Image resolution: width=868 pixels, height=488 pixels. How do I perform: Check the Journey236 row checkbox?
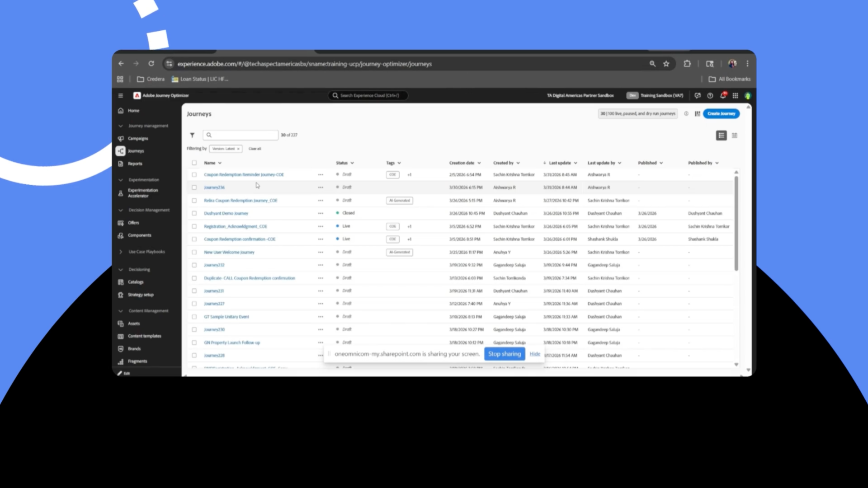click(194, 188)
